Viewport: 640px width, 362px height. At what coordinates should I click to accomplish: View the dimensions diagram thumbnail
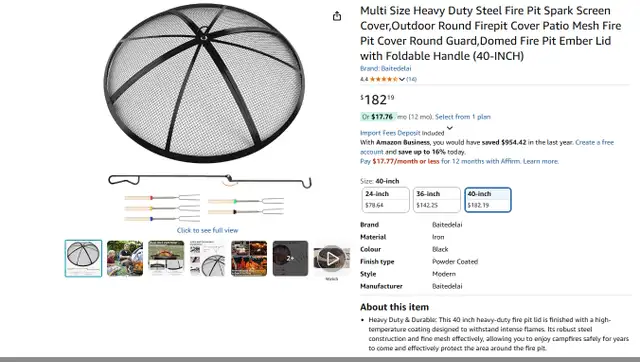point(207,258)
